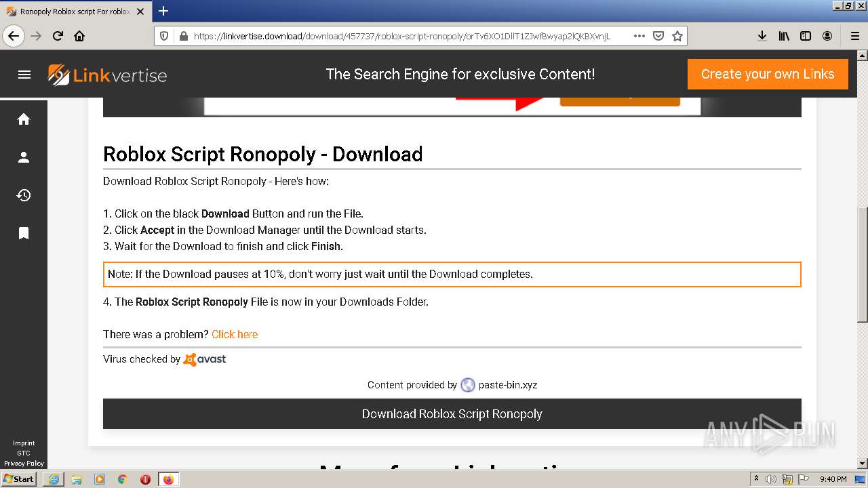Click Create your own Links button
Viewport: 868px width, 488px height.
[768, 74]
